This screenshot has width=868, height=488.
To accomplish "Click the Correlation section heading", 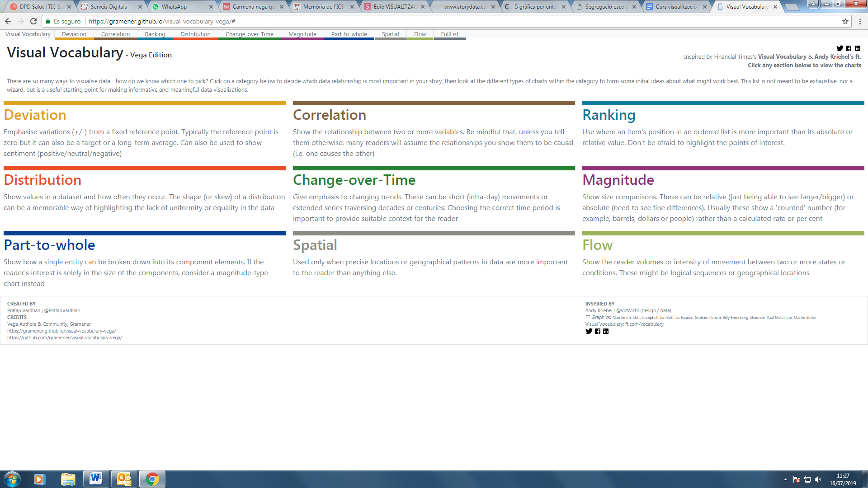I will (x=329, y=115).
